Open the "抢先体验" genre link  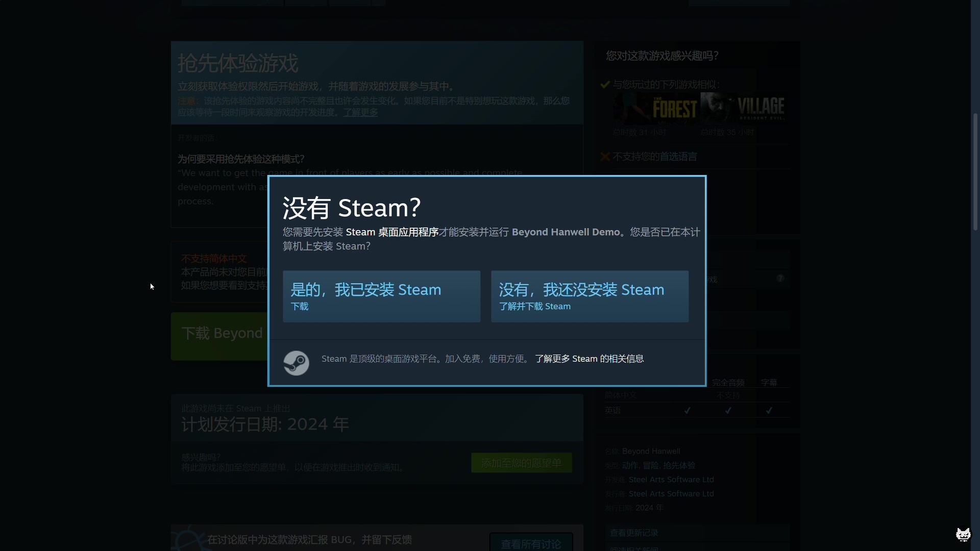point(679,465)
